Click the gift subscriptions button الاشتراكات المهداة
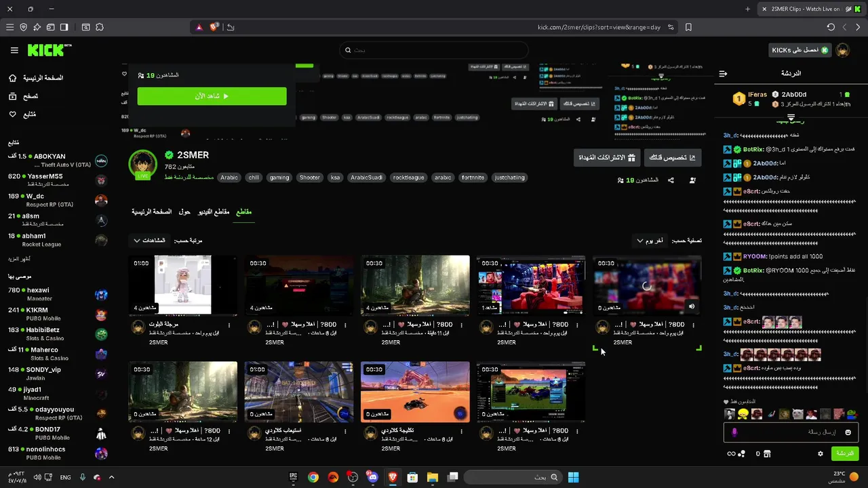Viewport: 868px width, 488px height. click(x=607, y=157)
